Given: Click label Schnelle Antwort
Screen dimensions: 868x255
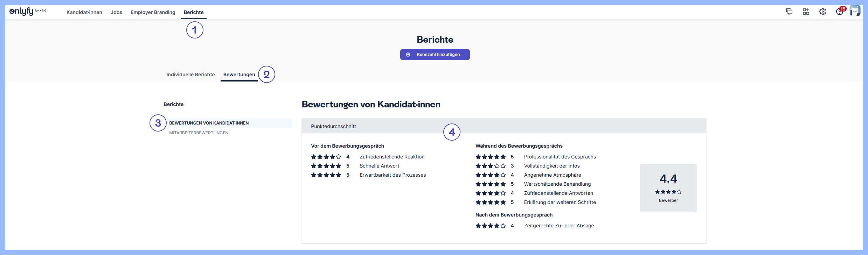Looking at the screenshot, I should click(x=380, y=166).
